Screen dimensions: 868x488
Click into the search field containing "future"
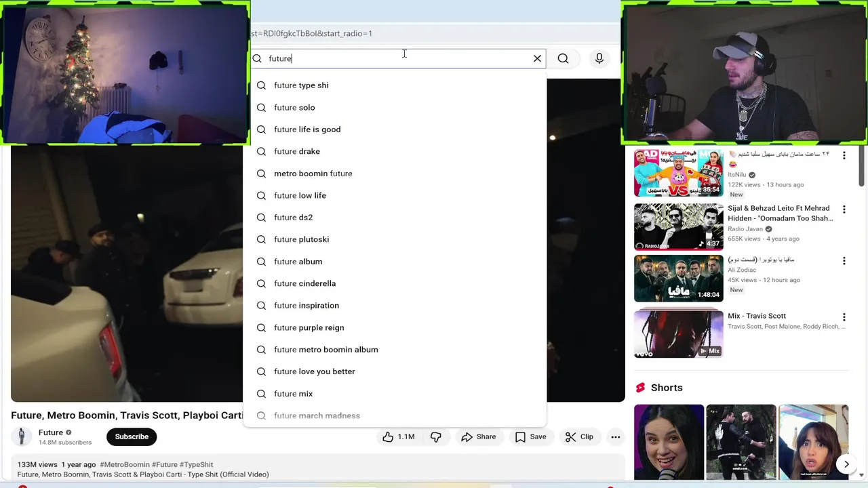coord(397,58)
